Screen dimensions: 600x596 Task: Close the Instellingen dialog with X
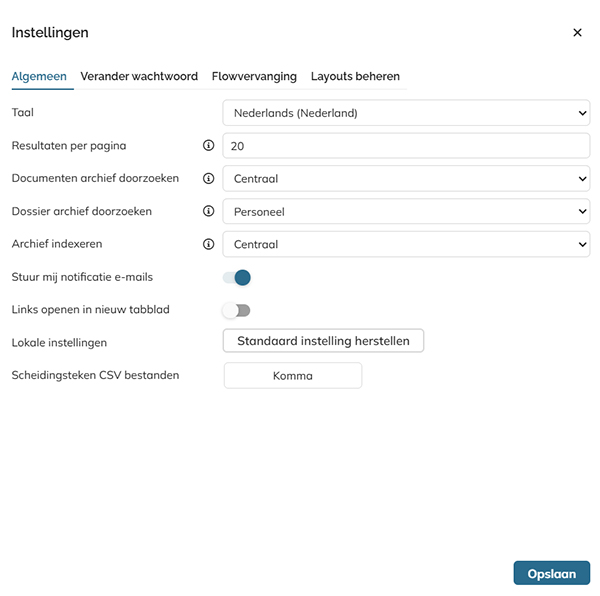(577, 33)
